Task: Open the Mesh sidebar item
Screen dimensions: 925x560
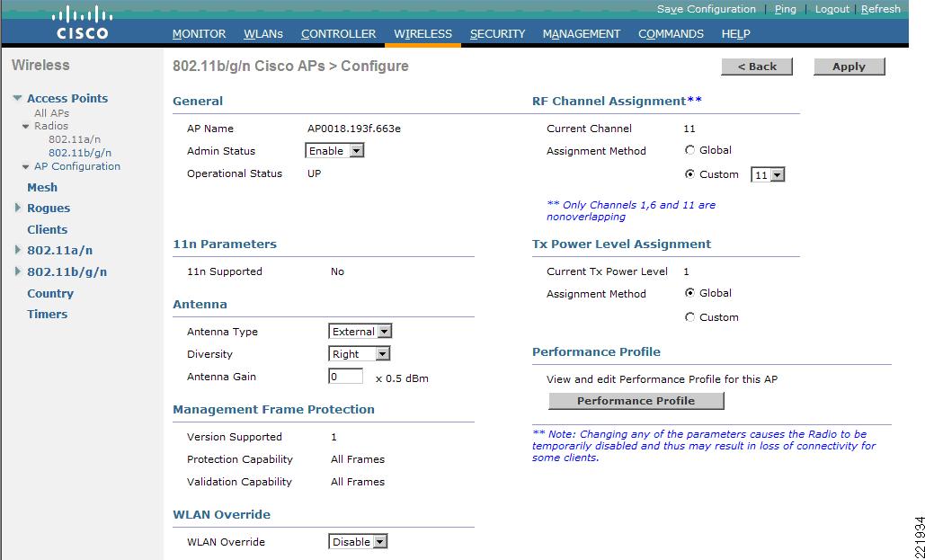Action: [42, 187]
